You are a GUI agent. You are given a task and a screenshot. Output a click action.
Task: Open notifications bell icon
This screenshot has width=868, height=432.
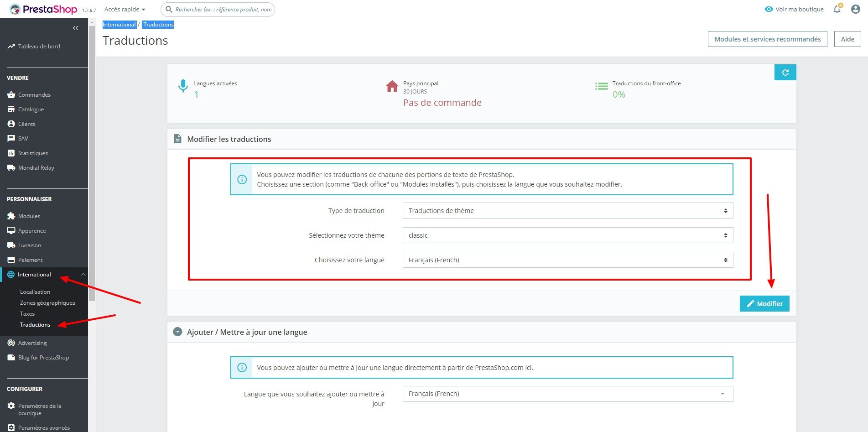pyautogui.click(x=837, y=9)
